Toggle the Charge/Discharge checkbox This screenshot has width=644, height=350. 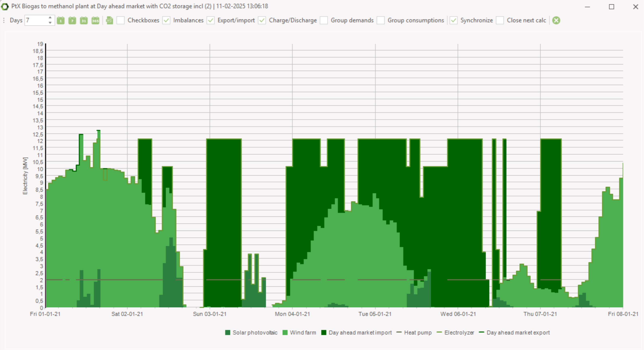(x=262, y=21)
